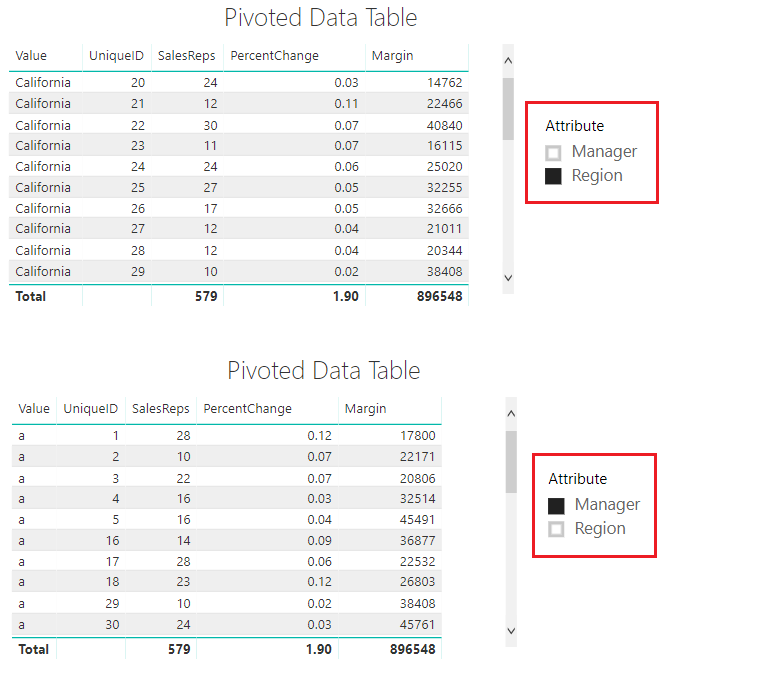This screenshot has width=776, height=676.
Task: Click bottom table scroll up arrow
Action: coord(511,413)
